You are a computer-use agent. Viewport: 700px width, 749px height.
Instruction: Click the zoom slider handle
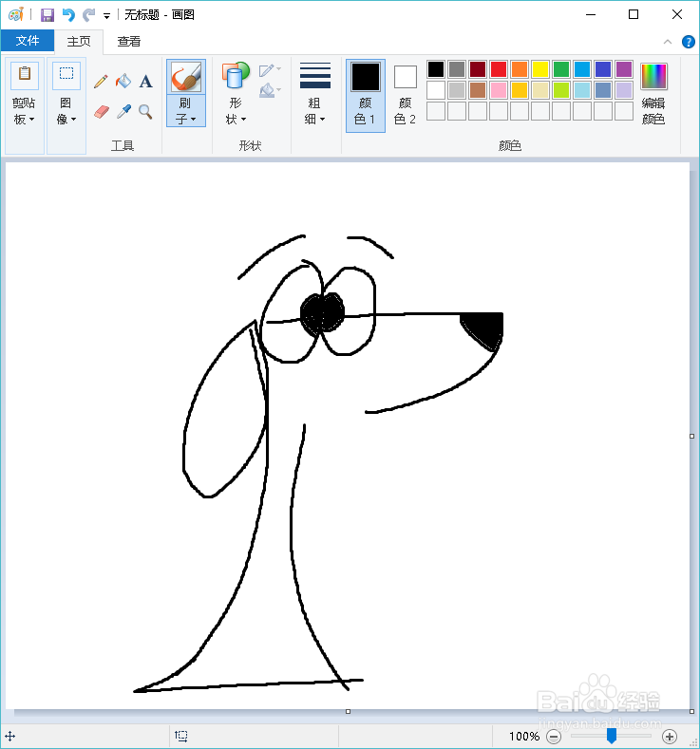point(611,736)
